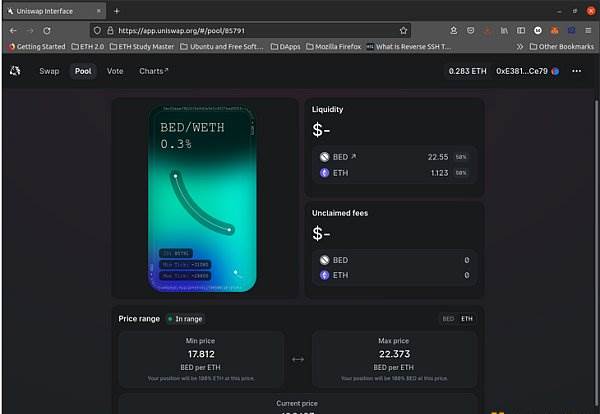Image resolution: width=600 pixels, height=414 pixels.
Task: Click the double-arrow icon between price boxes
Action: point(298,359)
